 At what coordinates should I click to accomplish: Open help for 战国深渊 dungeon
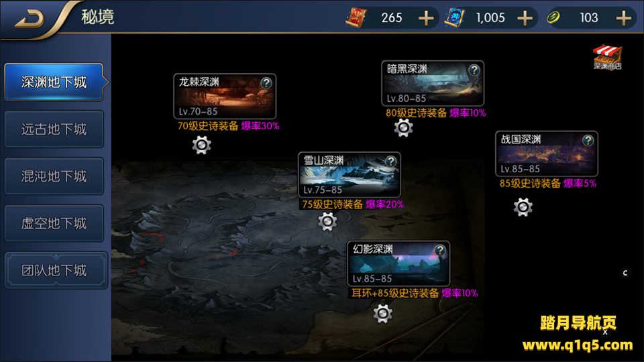(x=588, y=140)
